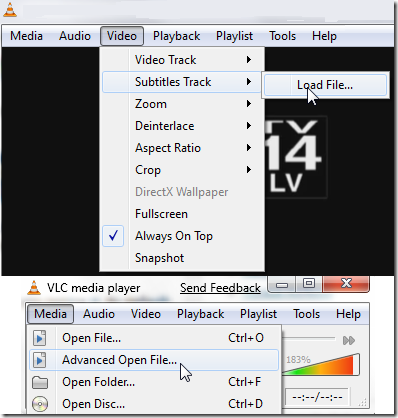
Task: Expand the Aspect Ratio submenu arrow
Action: [249, 148]
